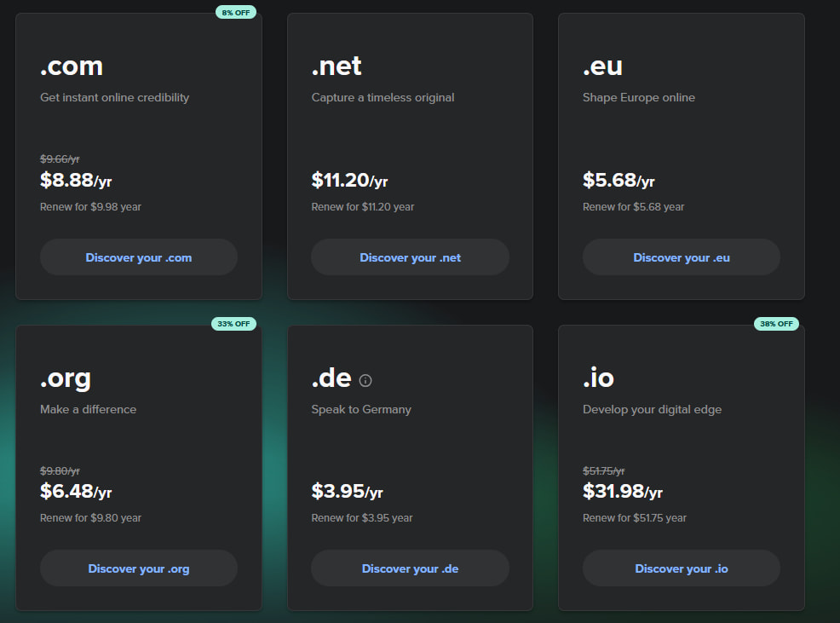Choose the Discover your .de button
This screenshot has height=623, width=840.
pos(410,568)
